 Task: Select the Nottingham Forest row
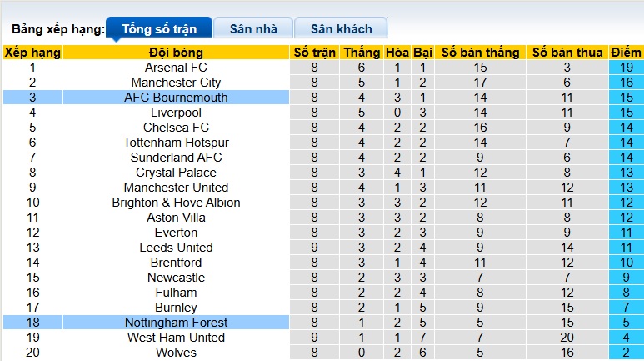pos(176,323)
